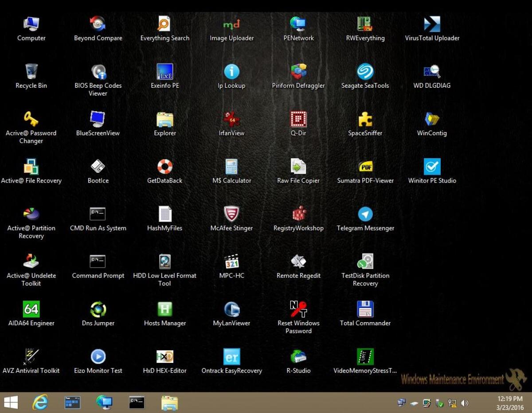Launch AIDA64 Engineer
Viewport: 532px width, 413px height.
pos(31,308)
